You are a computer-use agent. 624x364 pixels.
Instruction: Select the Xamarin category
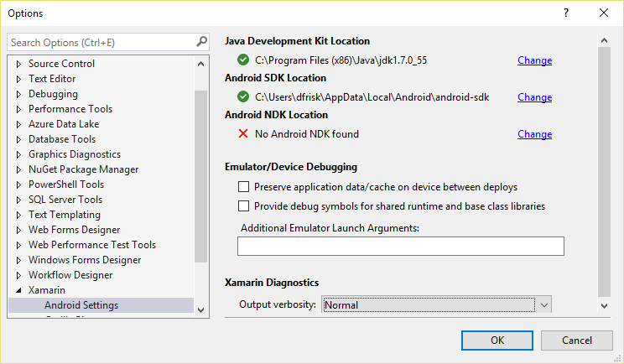tap(47, 290)
